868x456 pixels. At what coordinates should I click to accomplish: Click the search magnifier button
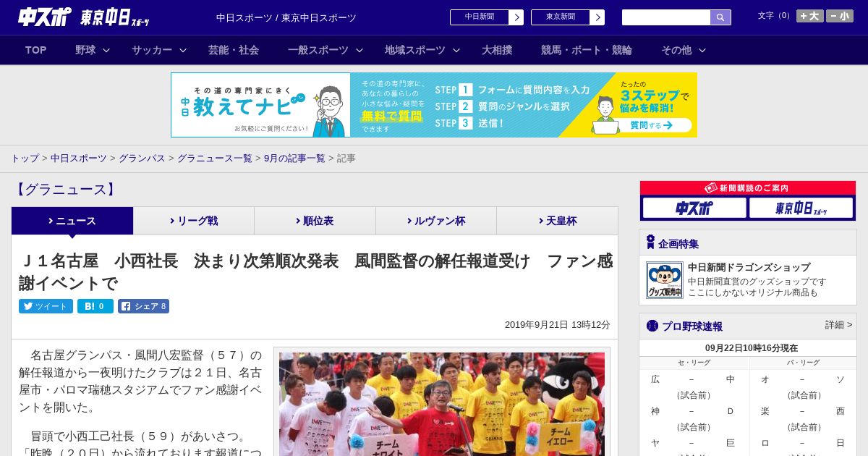(720, 17)
